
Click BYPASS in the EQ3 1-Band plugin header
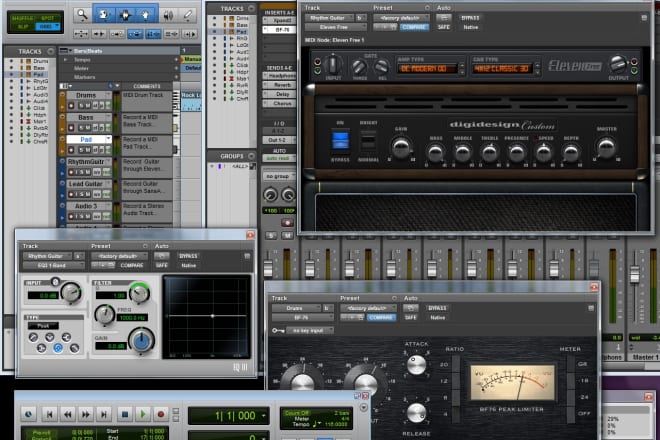(x=188, y=256)
